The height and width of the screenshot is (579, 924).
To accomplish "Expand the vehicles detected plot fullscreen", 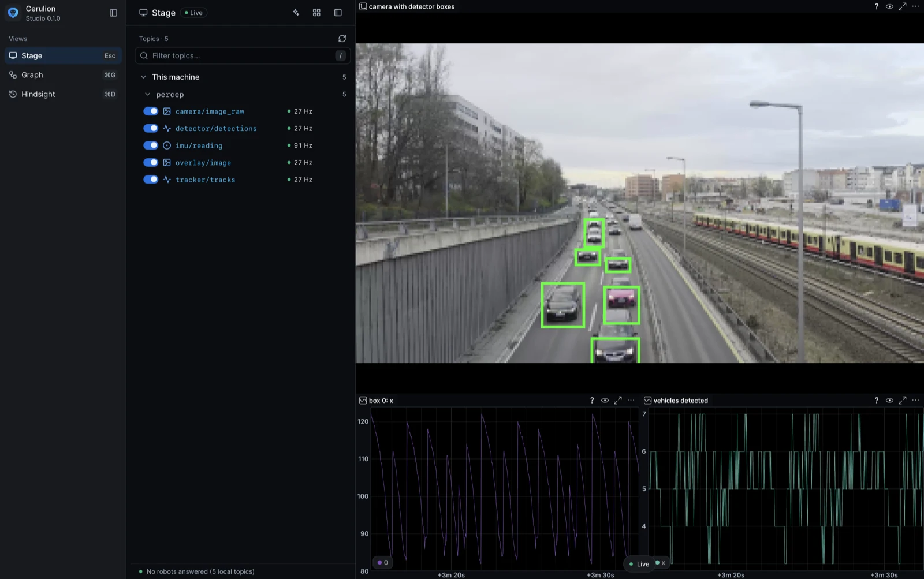I will [902, 400].
